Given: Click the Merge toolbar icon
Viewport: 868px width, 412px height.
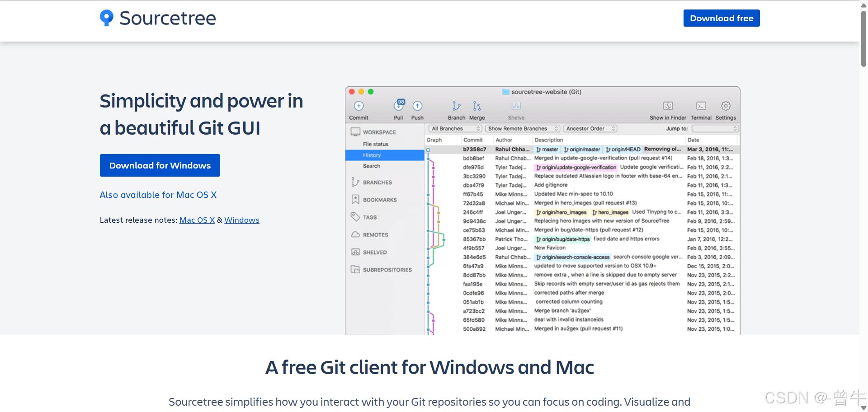Looking at the screenshot, I should [x=477, y=106].
